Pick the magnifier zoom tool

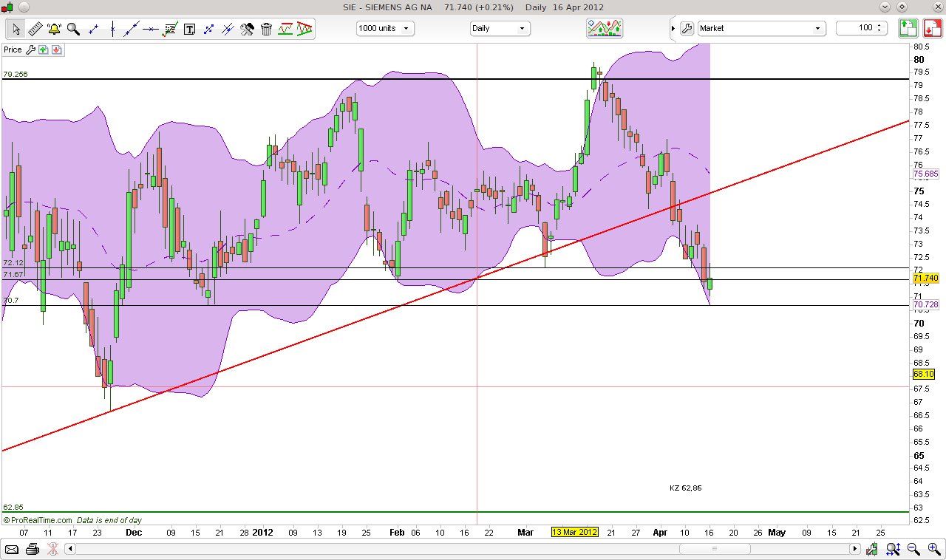pos(74,30)
